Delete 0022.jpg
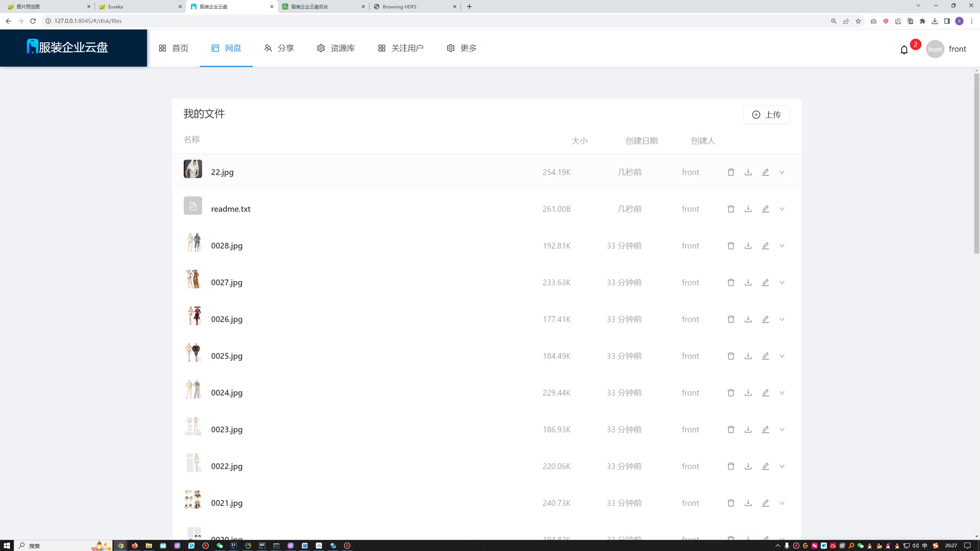 731,466
